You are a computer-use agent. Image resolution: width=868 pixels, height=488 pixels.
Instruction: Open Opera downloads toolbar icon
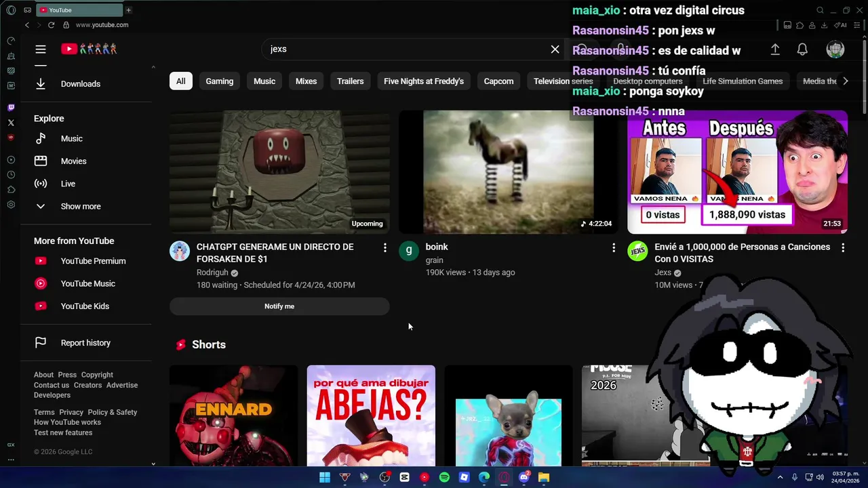coord(824,25)
